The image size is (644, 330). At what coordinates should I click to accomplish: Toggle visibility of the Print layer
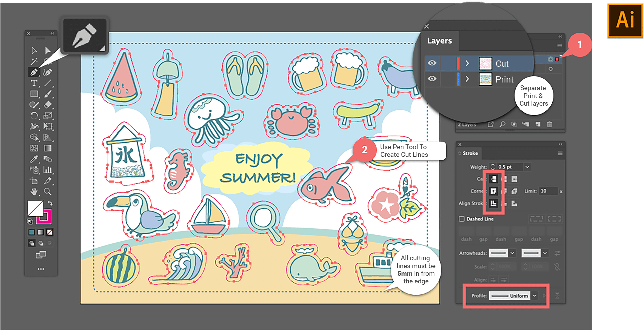432,79
